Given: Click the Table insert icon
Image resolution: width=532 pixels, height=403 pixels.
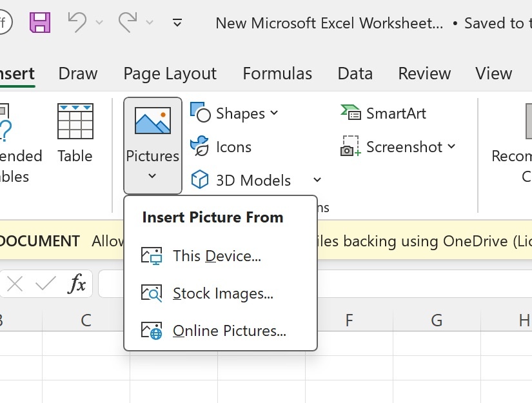Looking at the screenshot, I should coord(75,121).
